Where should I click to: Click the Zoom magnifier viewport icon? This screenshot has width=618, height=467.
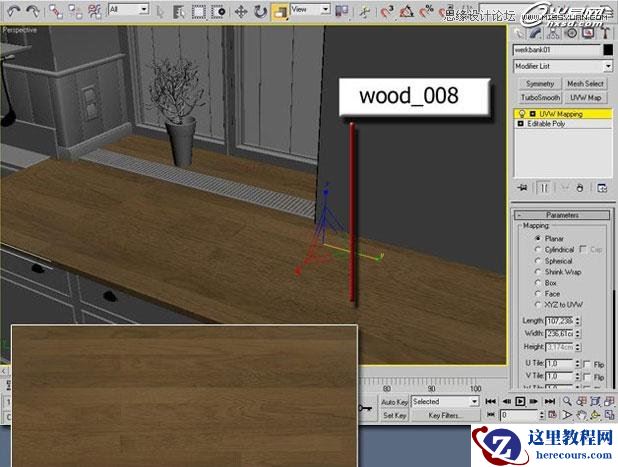[x=568, y=400]
